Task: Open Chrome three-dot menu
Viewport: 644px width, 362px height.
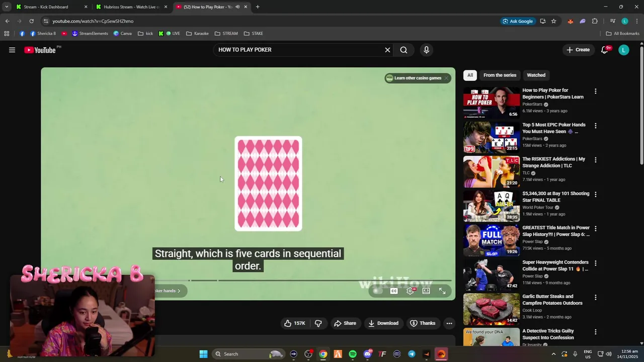Action: (x=637, y=21)
